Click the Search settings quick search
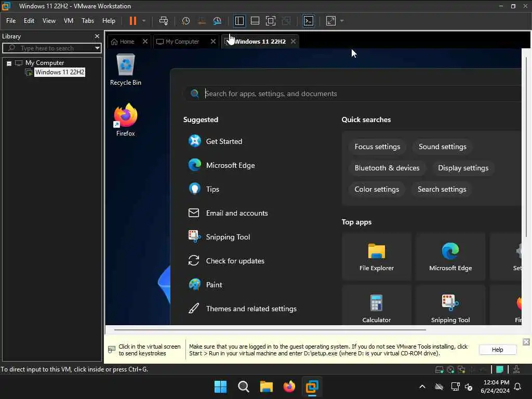The height and width of the screenshot is (399, 532). click(x=442, y=189)
